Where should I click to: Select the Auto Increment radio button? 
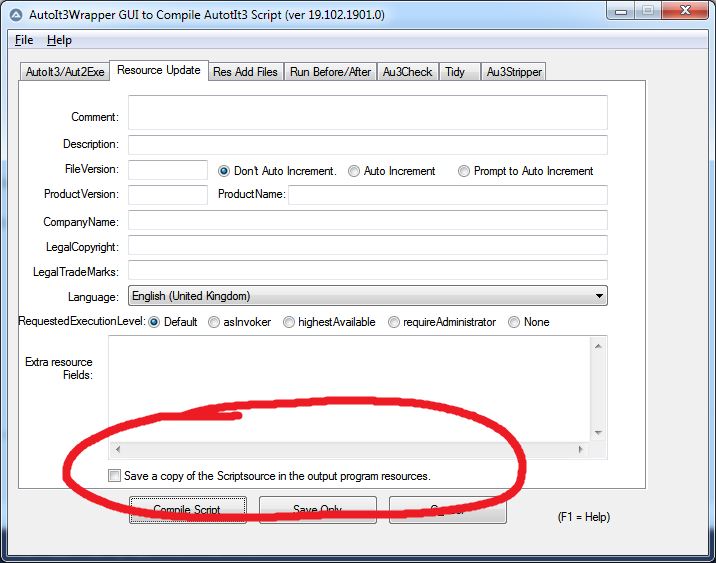[x=354, y=171]
